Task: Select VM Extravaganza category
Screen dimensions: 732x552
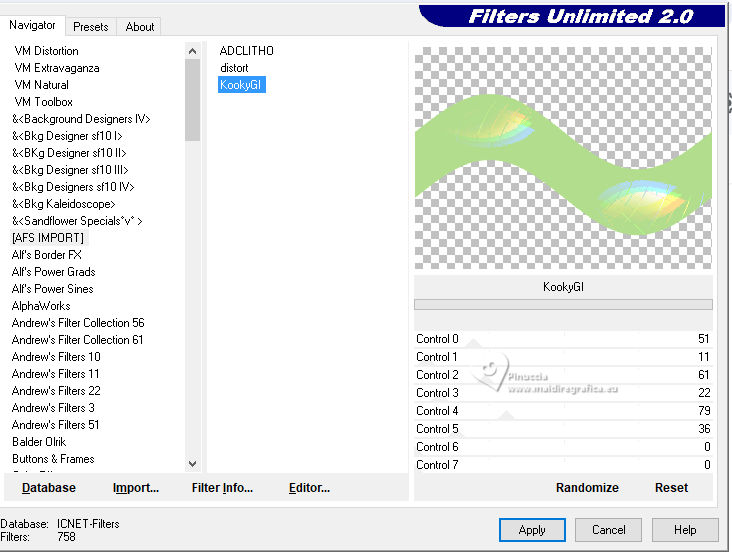Action: tap(56, 68)
